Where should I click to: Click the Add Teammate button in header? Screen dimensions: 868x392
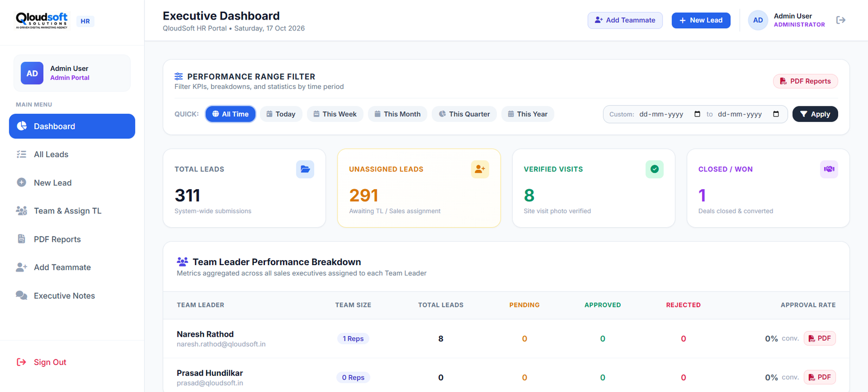625,20
